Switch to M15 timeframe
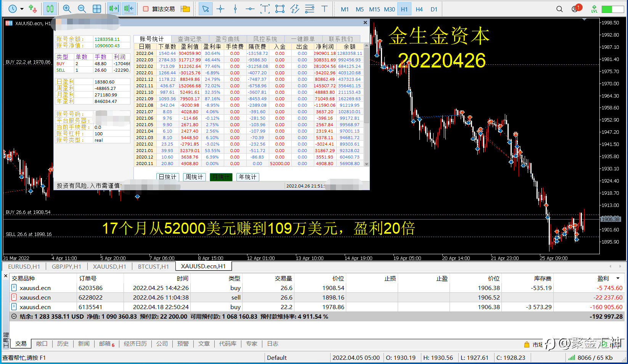This screenshot has height=364, width=628. click(374, 9)
